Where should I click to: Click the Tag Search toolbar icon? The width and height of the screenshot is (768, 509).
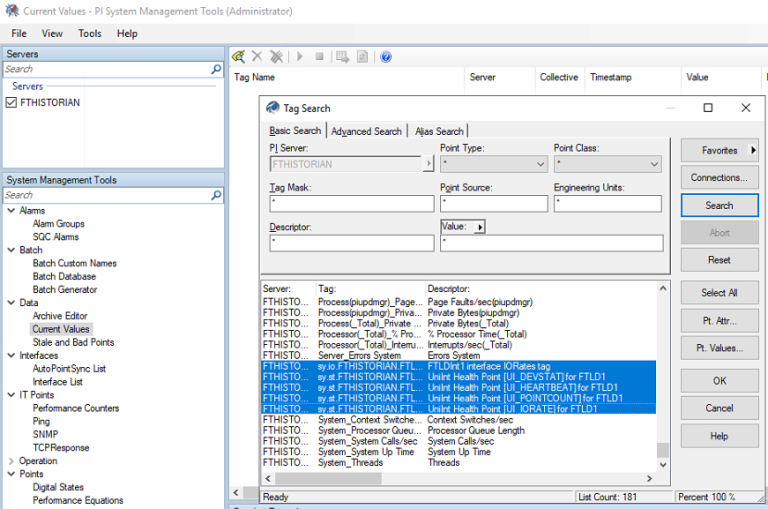[238, 57]
